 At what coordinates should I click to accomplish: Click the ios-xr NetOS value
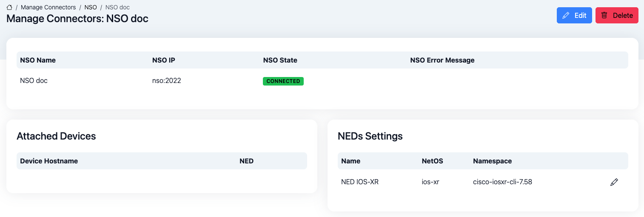pyautogui.click(x=430, y=182)
